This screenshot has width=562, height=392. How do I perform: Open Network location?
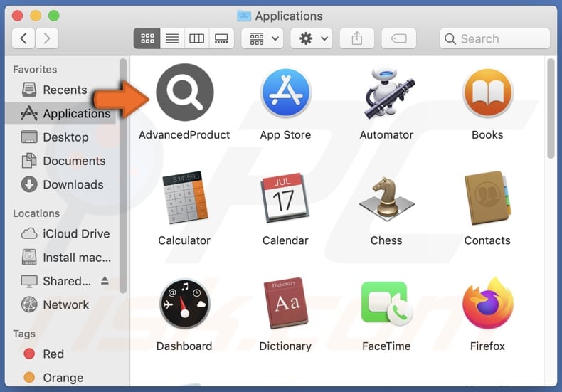(x=60, y=305)
